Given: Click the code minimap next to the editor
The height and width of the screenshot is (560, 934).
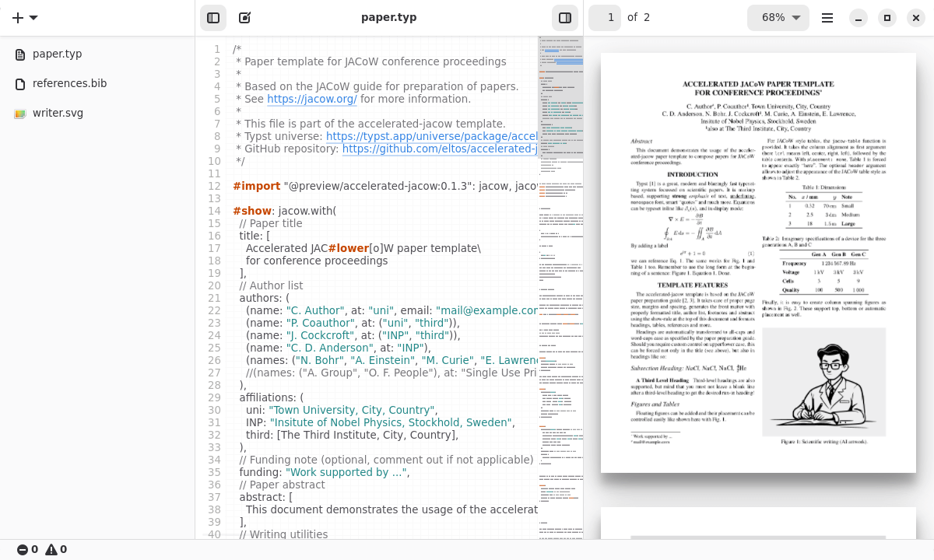Looking at the screenshot, I should pos(560,287).
